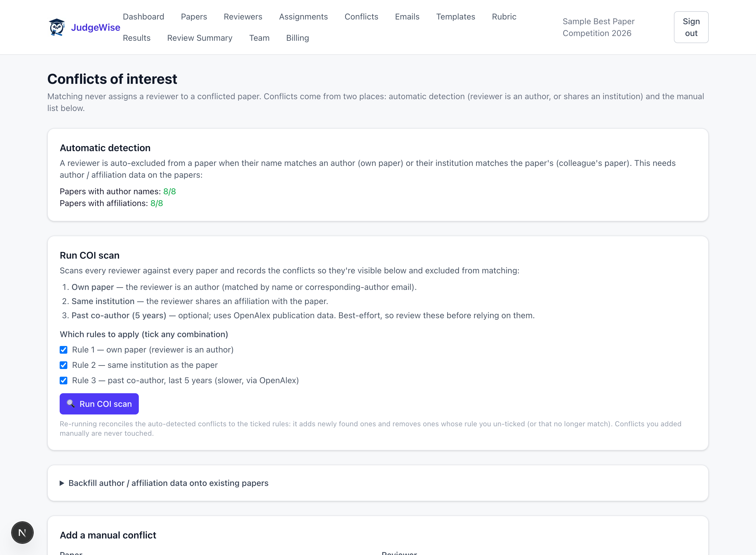This screenshot has height=555, width=756.
Task: Go to the Rubric page
Action: coord(504,17)
